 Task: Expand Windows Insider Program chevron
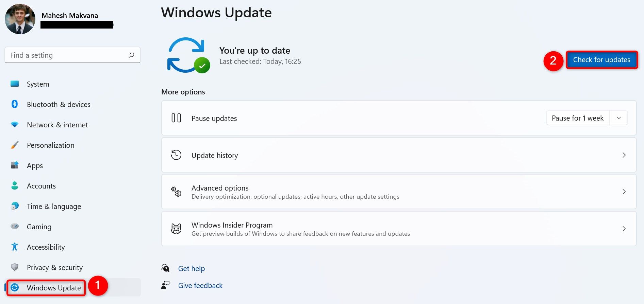624,229
